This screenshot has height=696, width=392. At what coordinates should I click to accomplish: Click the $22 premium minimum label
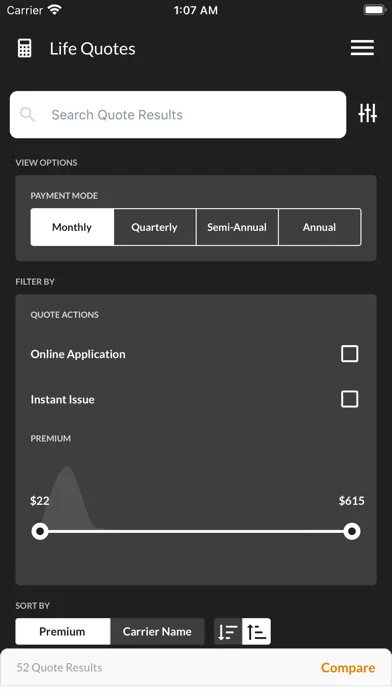tap(40, 501)
